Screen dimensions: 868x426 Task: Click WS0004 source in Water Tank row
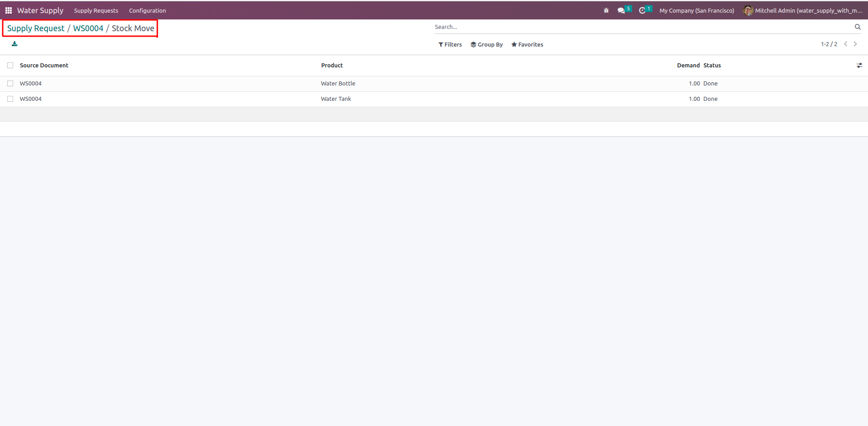point(31,99)
